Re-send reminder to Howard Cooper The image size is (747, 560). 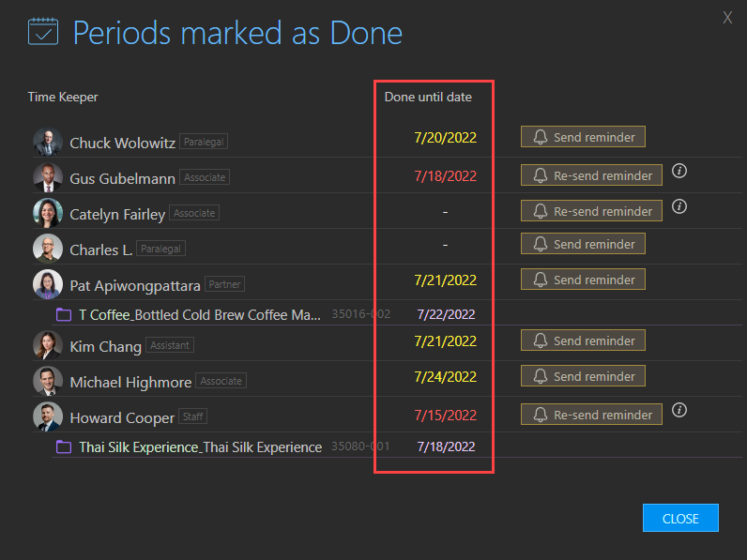[x=591, y=415]
